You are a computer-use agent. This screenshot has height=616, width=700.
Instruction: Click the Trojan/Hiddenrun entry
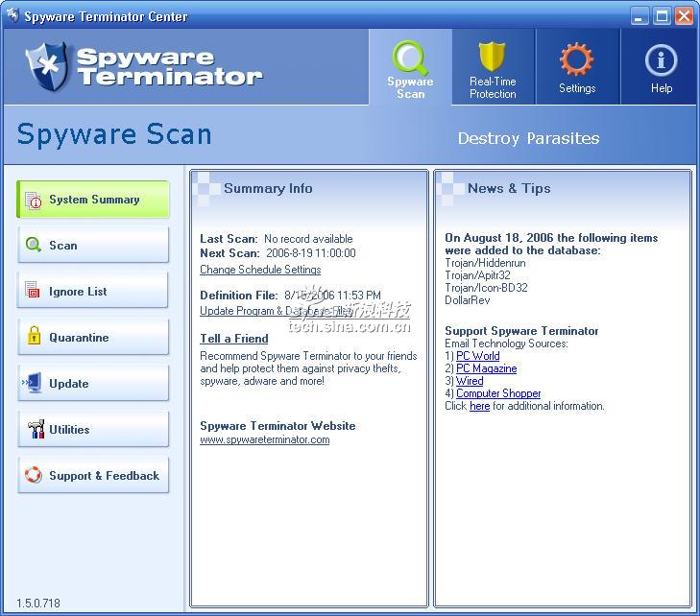coord(485,263)
